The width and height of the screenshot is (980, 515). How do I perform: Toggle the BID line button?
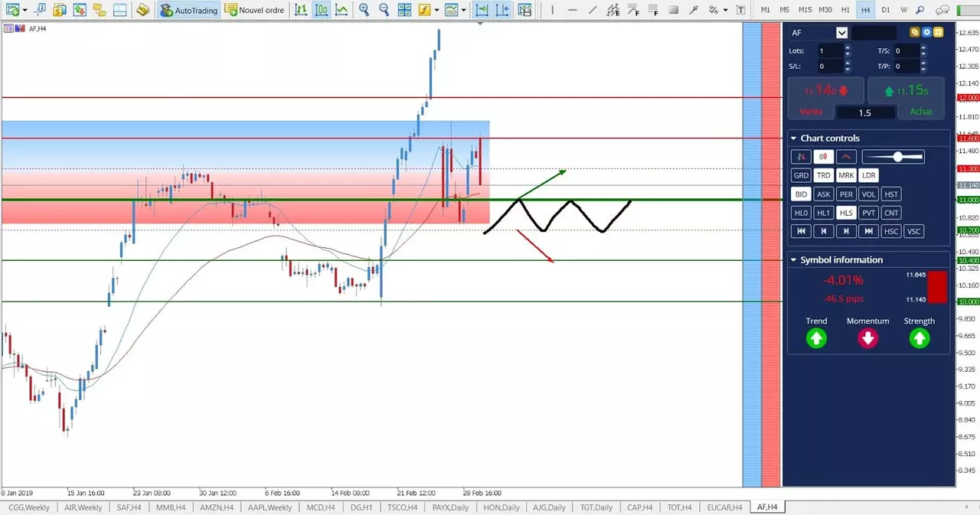click(801, 194)
